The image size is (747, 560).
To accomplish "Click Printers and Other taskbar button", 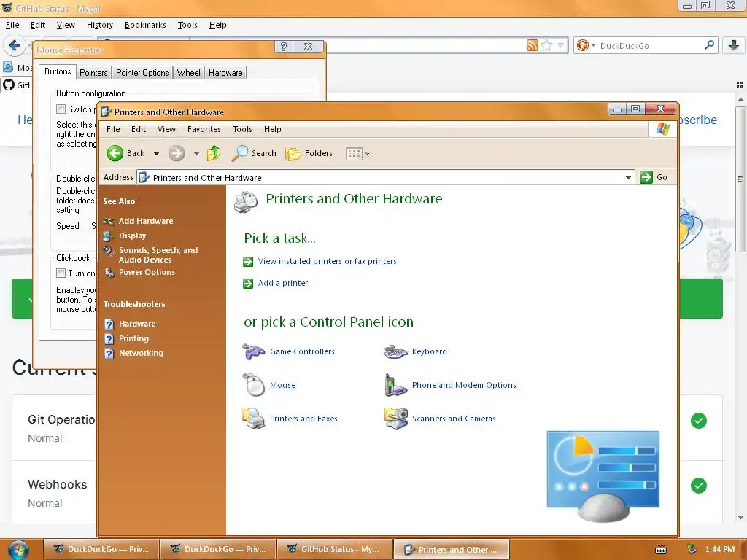I will click(x=452, y=550).
